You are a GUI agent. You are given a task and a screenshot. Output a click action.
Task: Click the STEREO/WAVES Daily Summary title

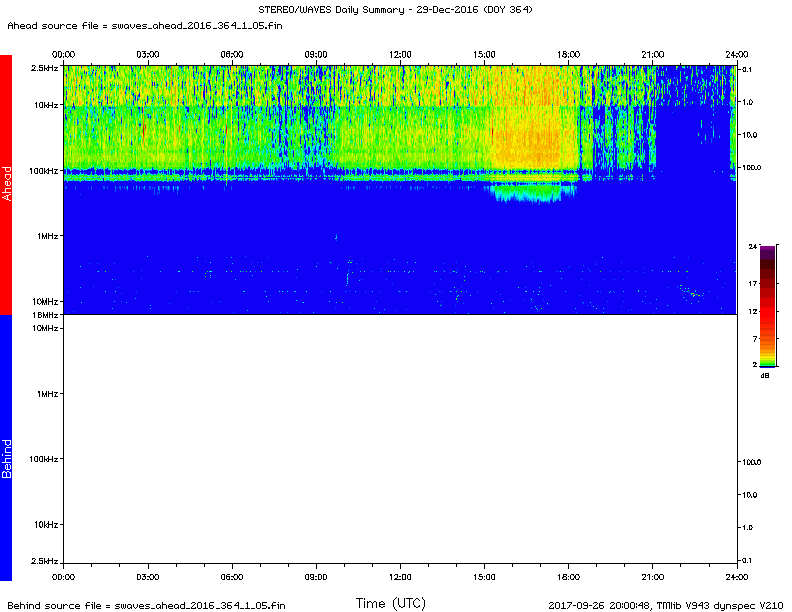click(395, 9)
